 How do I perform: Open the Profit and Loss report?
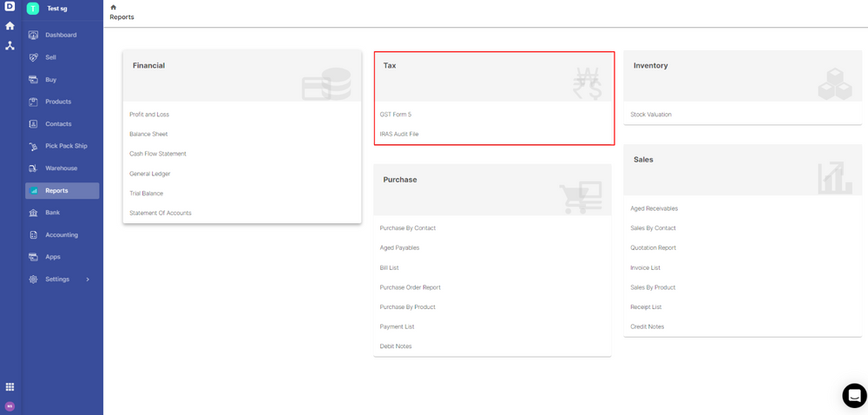tap(149, 115)
